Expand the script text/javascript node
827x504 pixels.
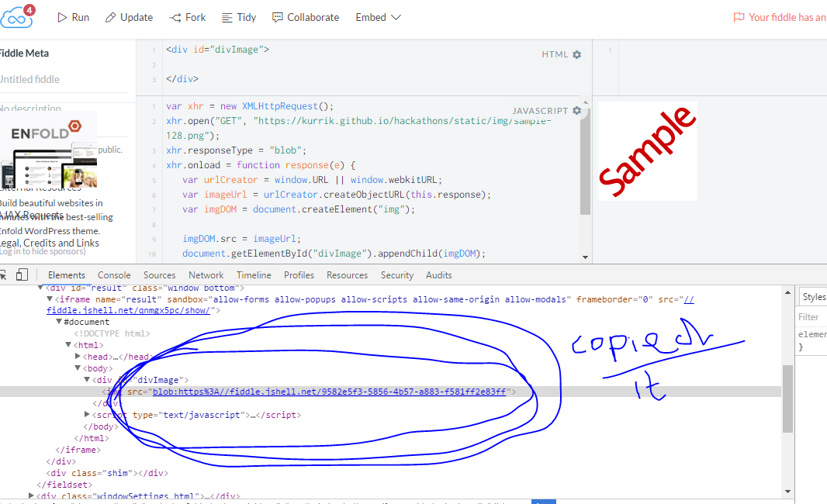pyautogui.click(x=87, y=414)
